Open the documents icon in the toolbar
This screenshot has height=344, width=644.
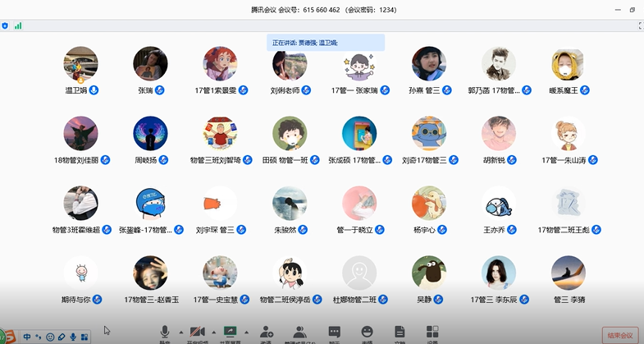pos(400,332)
